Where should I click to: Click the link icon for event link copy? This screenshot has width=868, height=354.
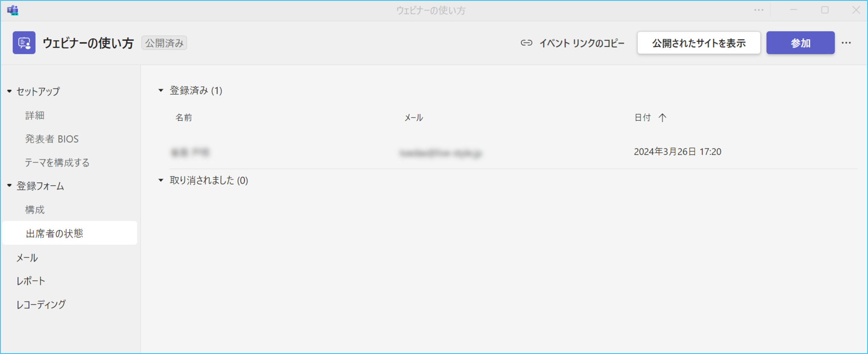[x=526, y=43]
